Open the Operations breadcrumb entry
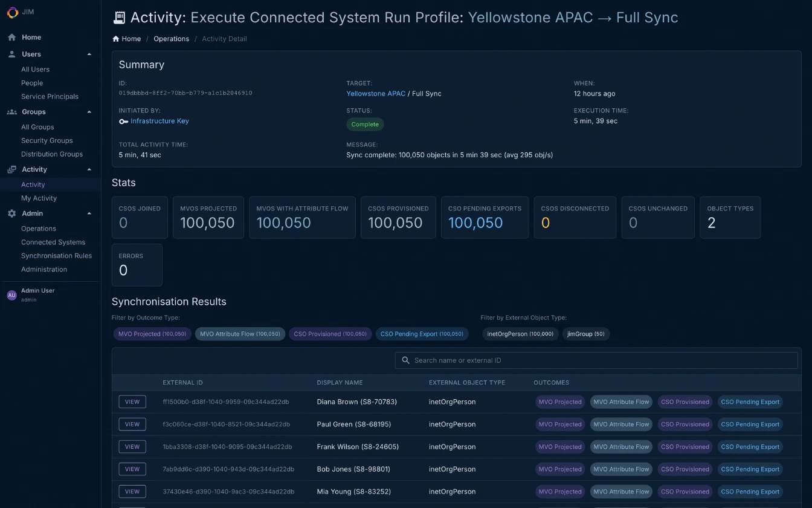 [x=171, y=38]
